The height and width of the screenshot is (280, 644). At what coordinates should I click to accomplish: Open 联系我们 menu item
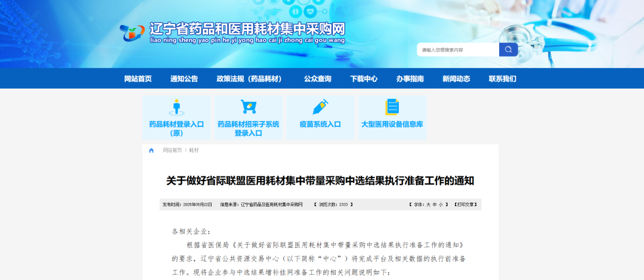pos(502,79)
